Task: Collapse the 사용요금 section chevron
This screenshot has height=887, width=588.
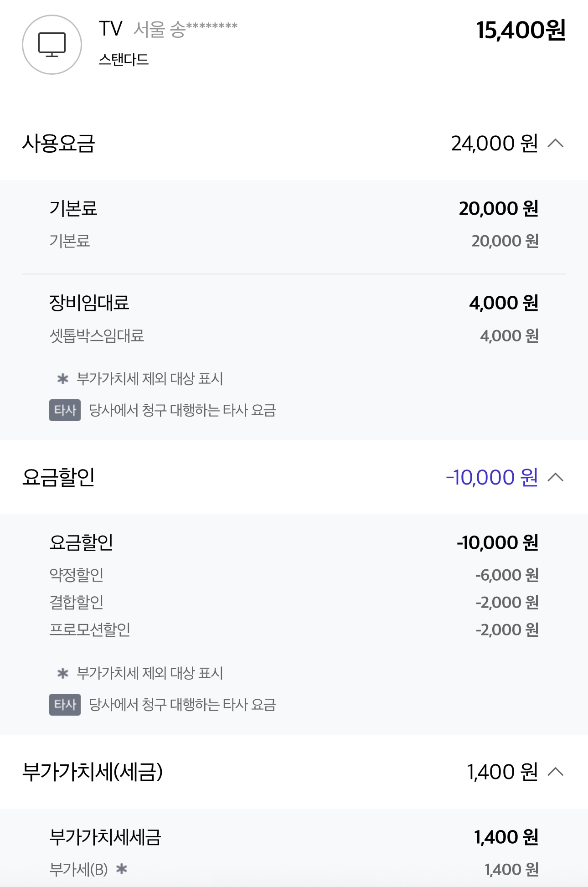Action: (555, 144)
